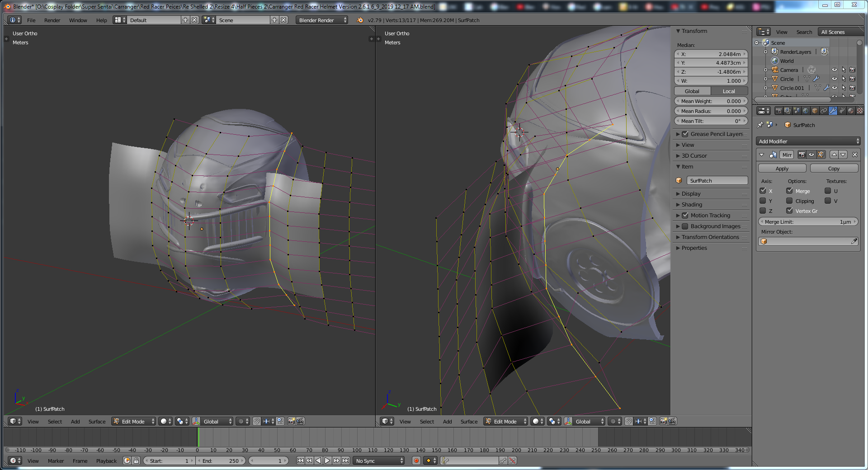Click the pin icon in properties context
This screenshot has width=868, height=470.
[x=760, y=125]
